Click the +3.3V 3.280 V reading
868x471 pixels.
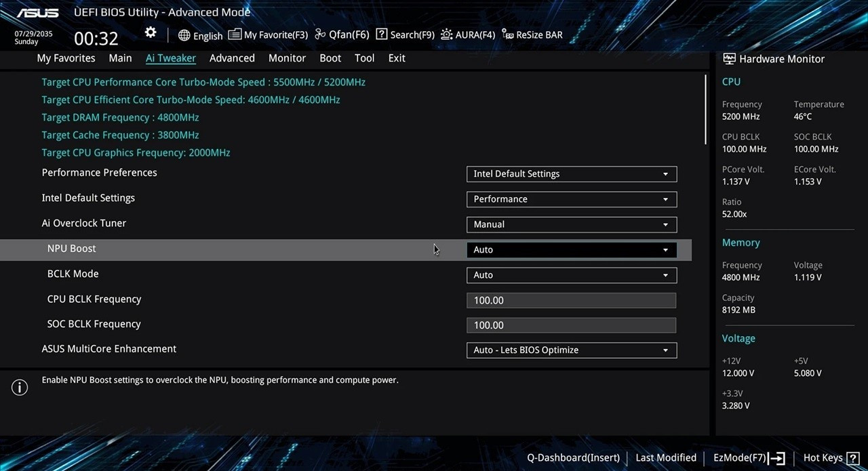tap(736, 406)
